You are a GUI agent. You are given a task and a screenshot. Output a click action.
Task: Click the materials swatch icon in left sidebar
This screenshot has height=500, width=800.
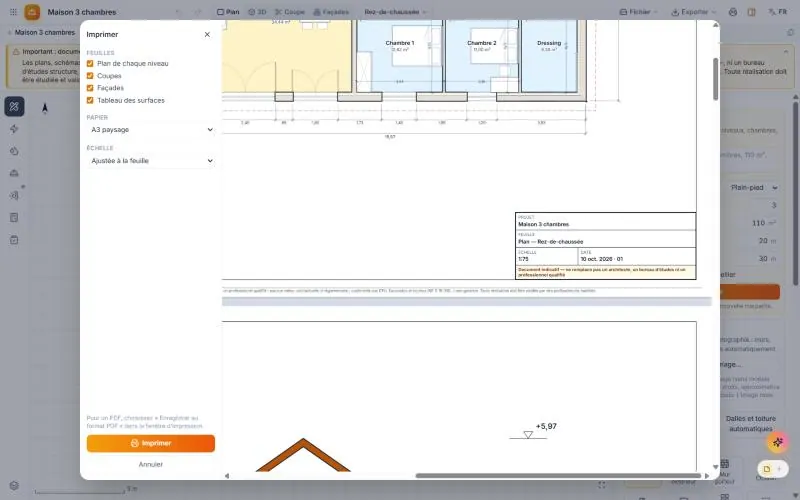click(x=14, y=151)
